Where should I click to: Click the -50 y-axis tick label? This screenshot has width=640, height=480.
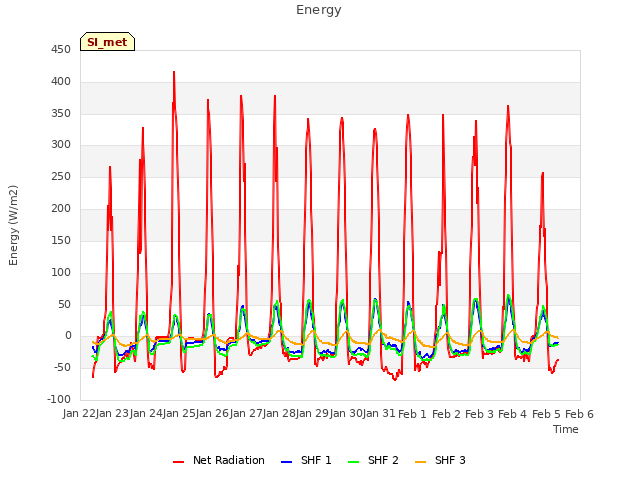point(62,367)
